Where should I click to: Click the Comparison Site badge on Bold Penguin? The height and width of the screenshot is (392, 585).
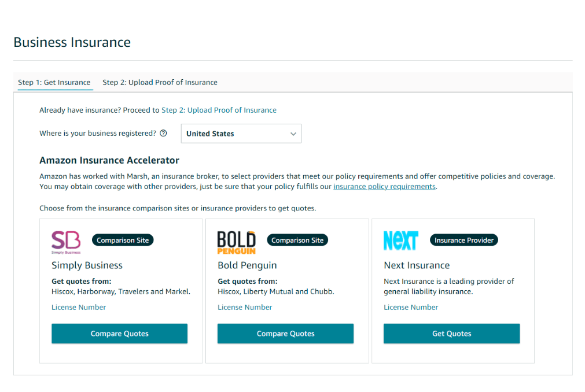pyautogui.click(x=297, y=241)
